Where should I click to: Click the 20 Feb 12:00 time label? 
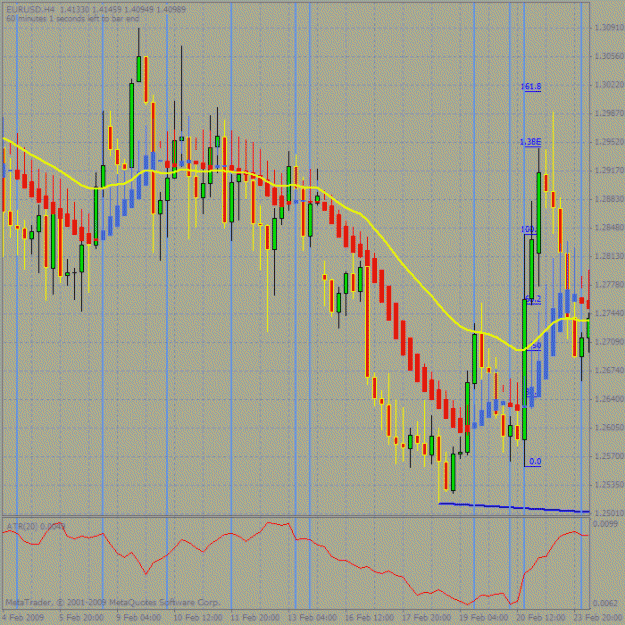point(542,617)
